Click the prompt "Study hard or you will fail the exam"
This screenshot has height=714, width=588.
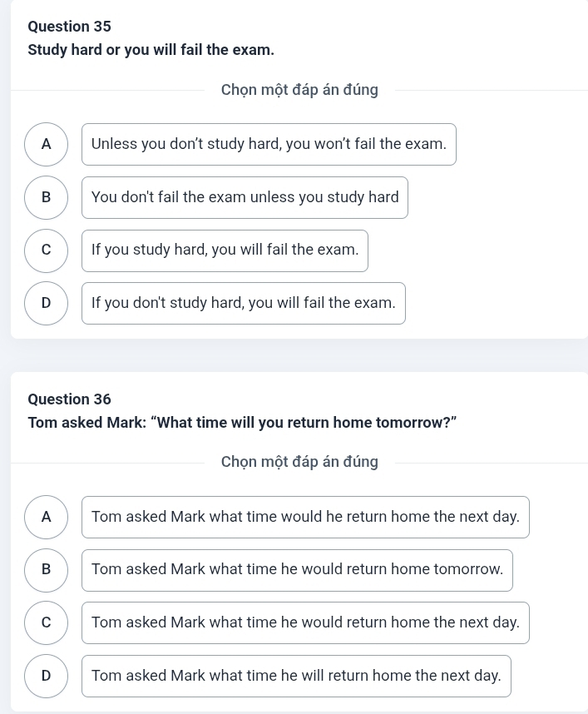coord(151,50)
